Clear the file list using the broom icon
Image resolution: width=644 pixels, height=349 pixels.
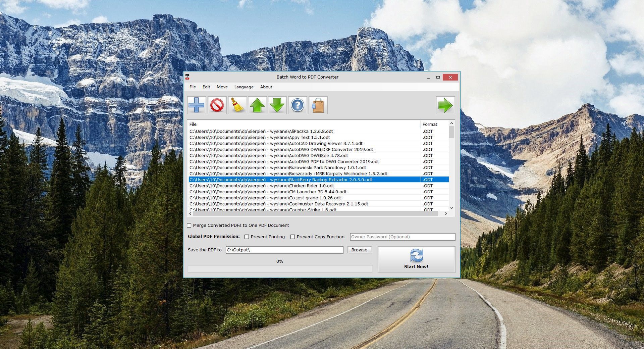click(237, 105)
